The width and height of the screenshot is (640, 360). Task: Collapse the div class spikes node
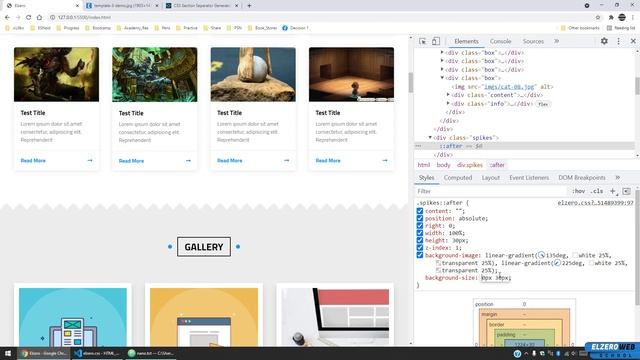[x=430, y=138]
